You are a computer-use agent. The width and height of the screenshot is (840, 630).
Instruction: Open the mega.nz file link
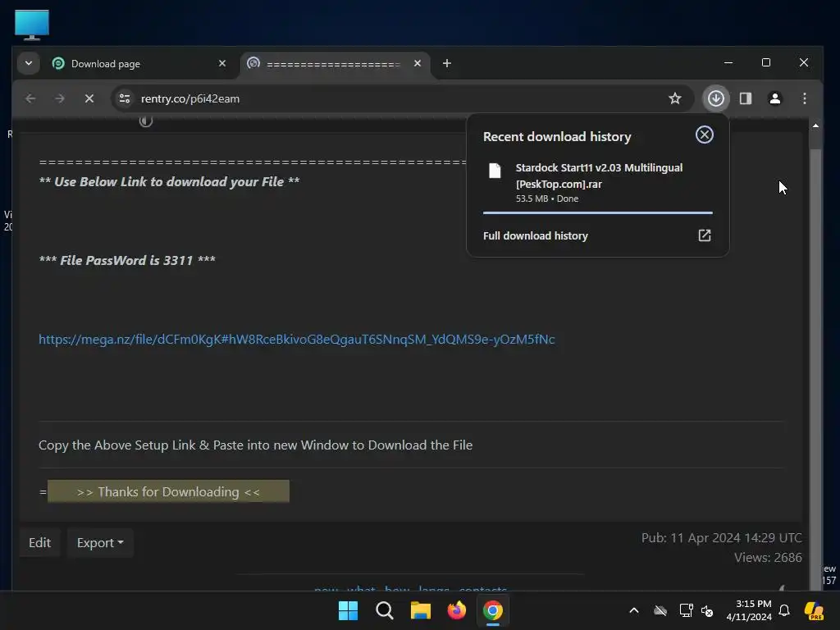pyautogui.click(x=297, y=339)
